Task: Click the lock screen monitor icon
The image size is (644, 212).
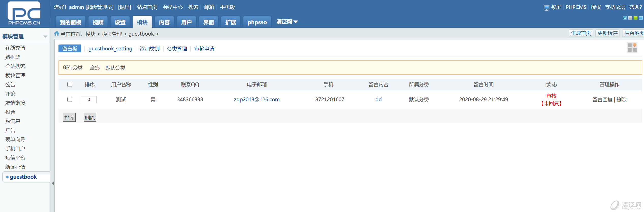Action: point(546,8)
